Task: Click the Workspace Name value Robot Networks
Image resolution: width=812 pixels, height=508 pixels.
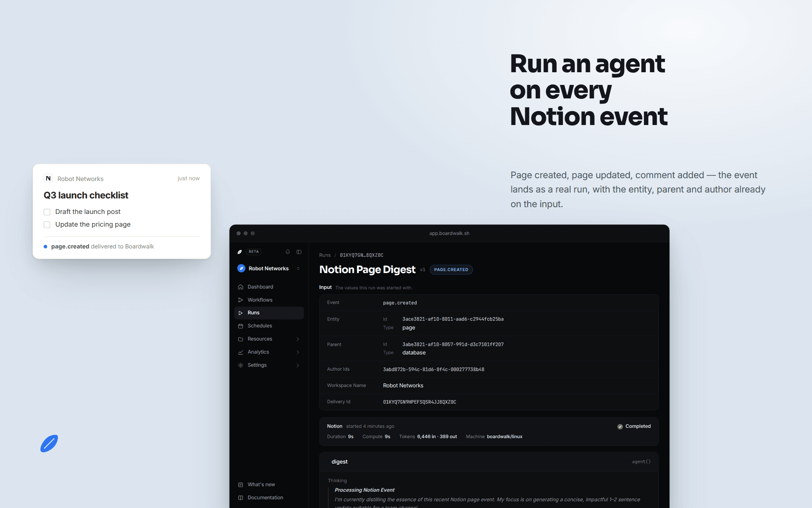Action: click(x=403, y=386)
